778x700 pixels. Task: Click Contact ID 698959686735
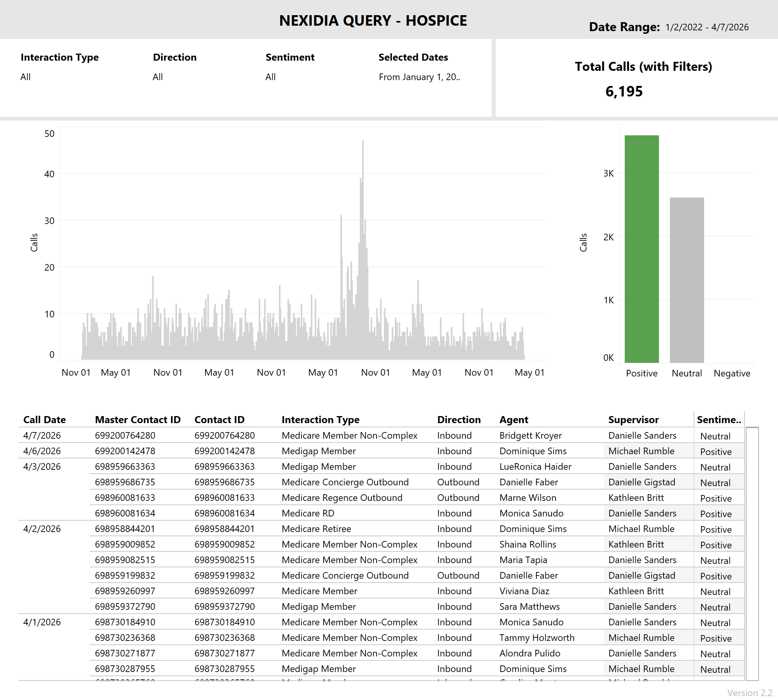[224, 482]
